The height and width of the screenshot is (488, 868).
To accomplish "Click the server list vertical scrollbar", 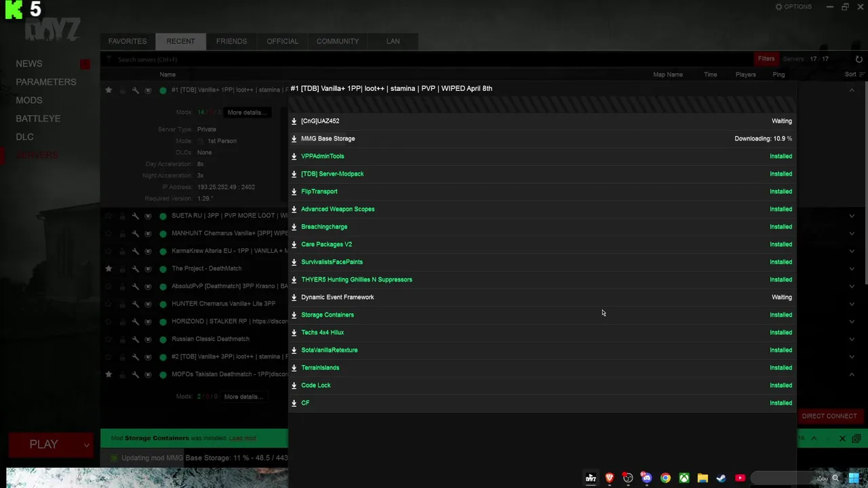I will coord(865,183).
